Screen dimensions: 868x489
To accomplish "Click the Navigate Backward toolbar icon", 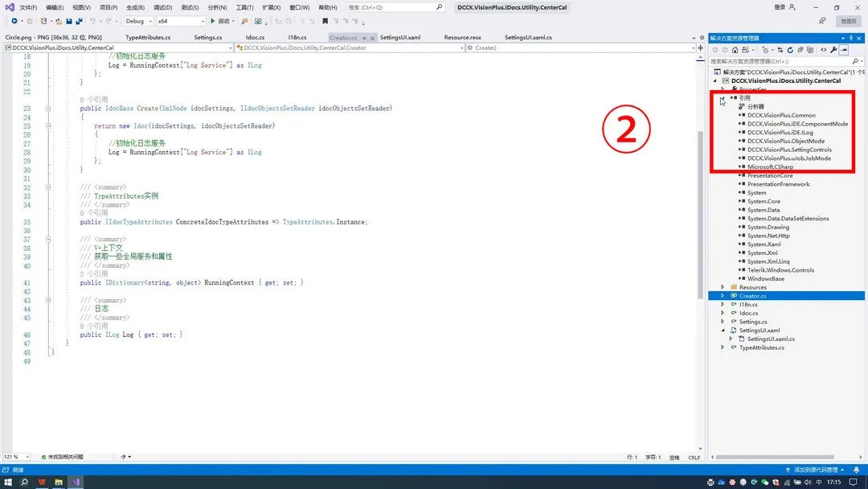I will tap(14, 21).
